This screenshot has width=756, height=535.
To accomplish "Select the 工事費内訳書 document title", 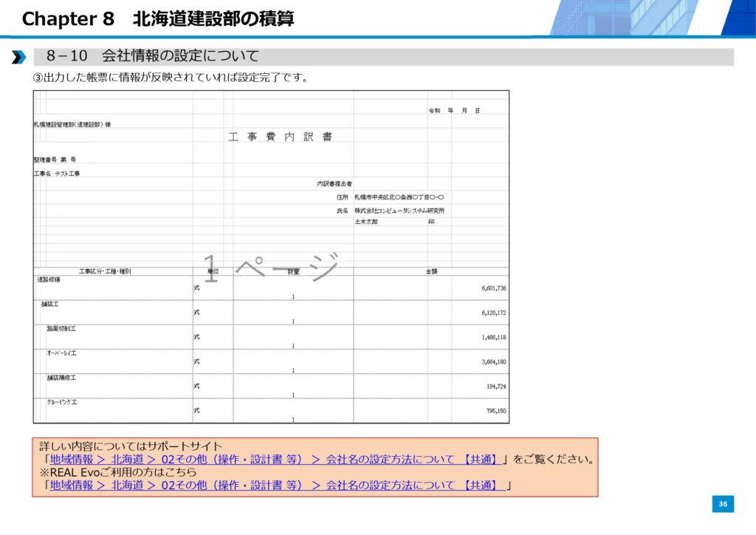I will [x=280, y=137].
